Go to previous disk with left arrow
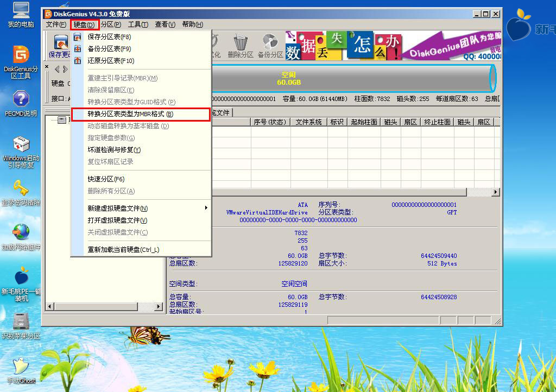This screenshot has height=392, width=556. (x=57, y=69)
